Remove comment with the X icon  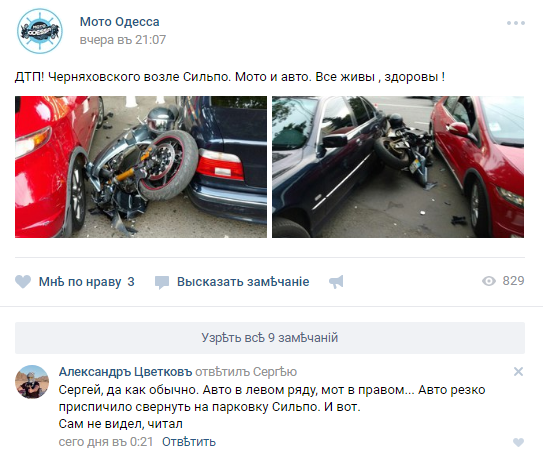pos(518,371)
